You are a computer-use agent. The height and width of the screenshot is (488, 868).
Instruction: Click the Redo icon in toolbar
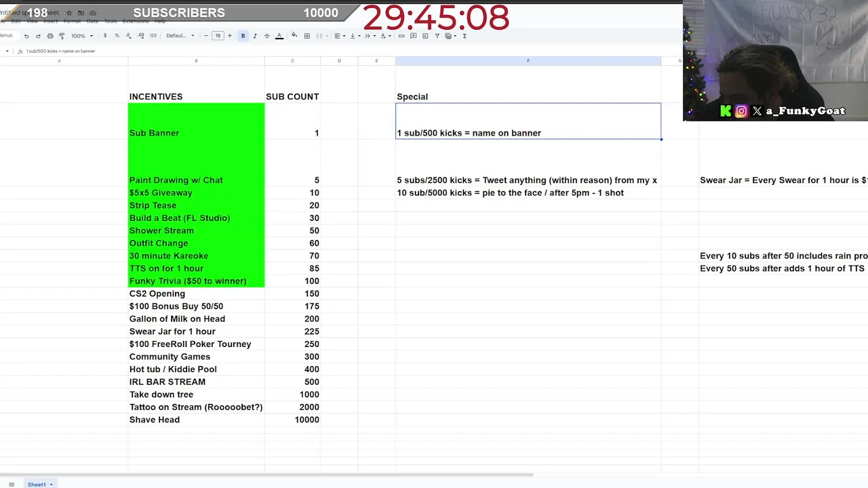click(38, 36)
